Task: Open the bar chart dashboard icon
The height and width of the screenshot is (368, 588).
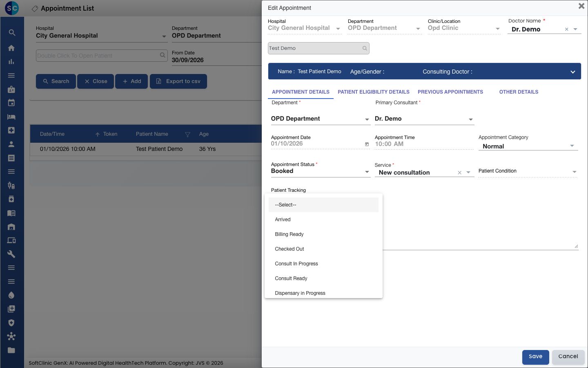Action: click(x=11, y=62)
